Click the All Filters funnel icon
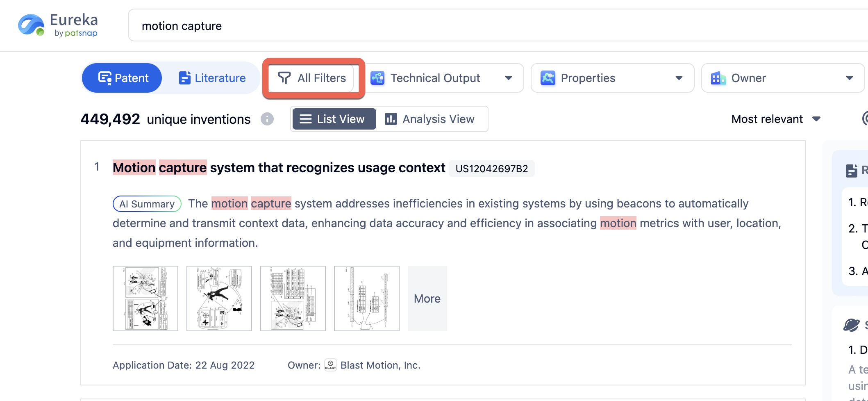868x401 pixels. (284, 78)
